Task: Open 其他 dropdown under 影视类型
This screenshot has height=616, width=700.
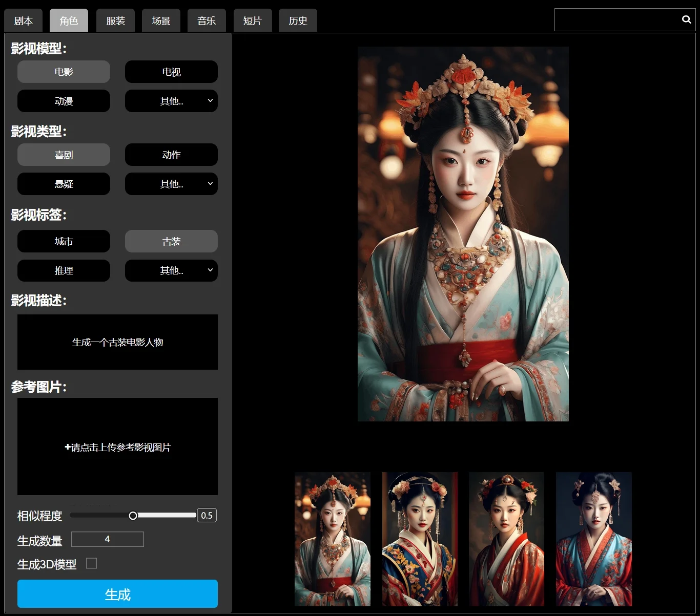Action: point(171,184)
